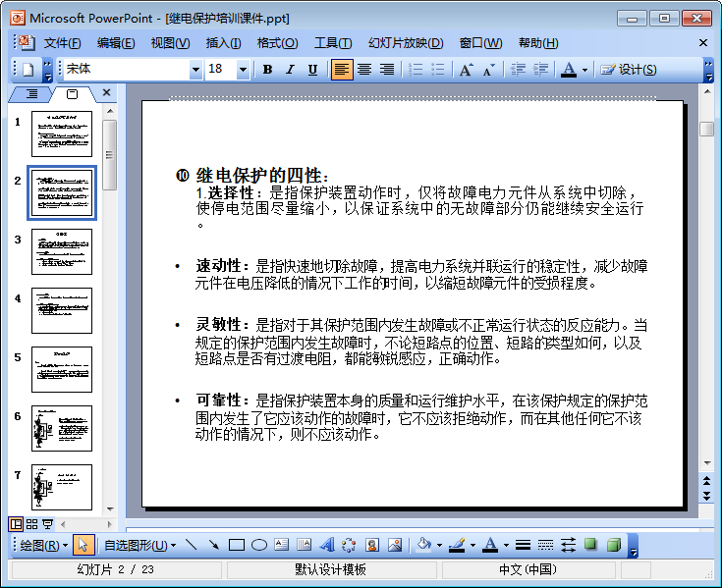Apply Fill Color bucket

pos(423,545)
